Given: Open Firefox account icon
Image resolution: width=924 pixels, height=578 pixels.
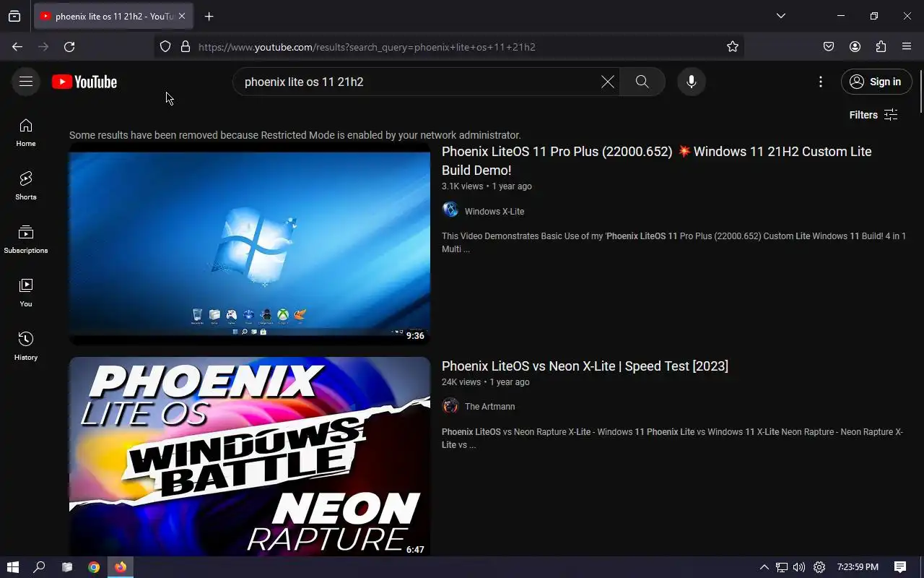Looking at the screenshot, I should coord(855,46).
